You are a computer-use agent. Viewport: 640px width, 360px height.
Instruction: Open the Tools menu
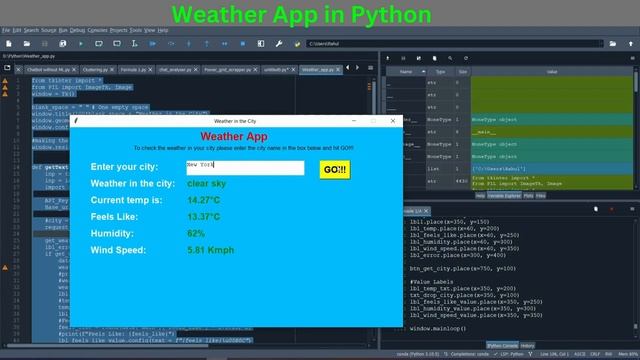click(136, 30)
